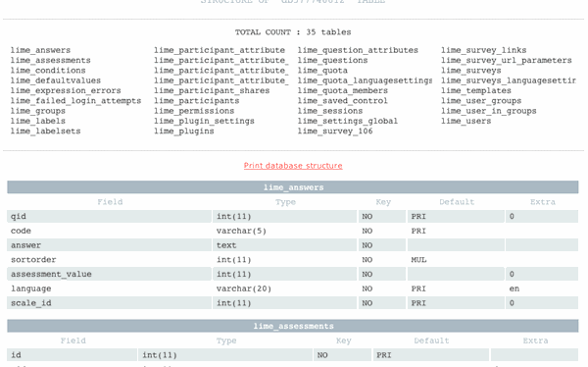Click lime_plugins table name
Screen dimensions: 588x367
pyautogui.click(x=184, y=131)
